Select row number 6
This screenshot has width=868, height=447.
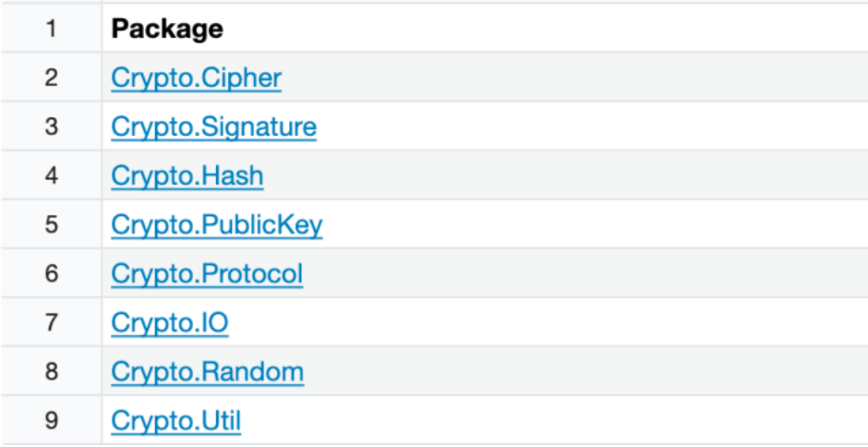(51, 273)
